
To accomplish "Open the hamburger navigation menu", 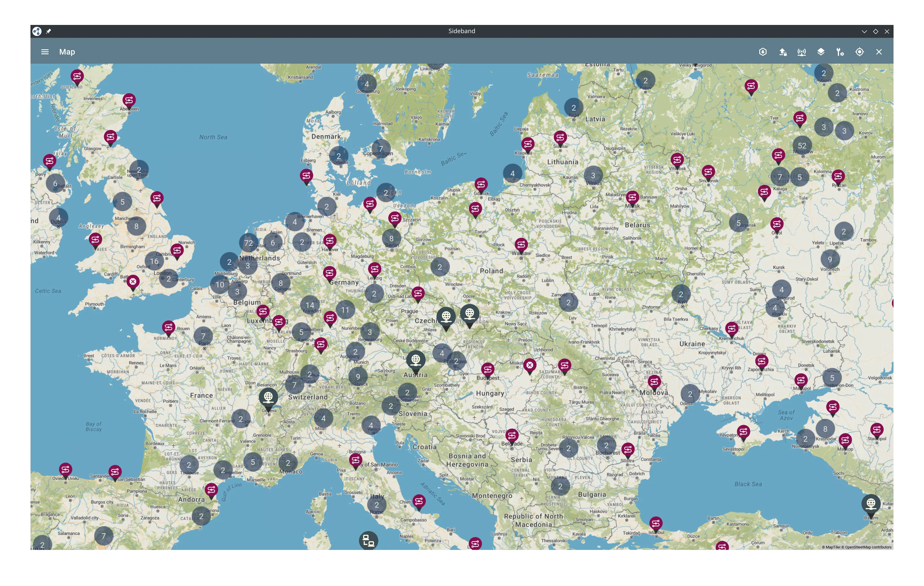I will tap(45, 52).
